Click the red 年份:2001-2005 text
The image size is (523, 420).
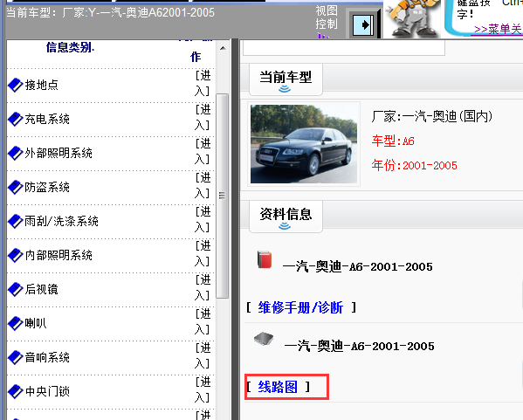[414, 165]
